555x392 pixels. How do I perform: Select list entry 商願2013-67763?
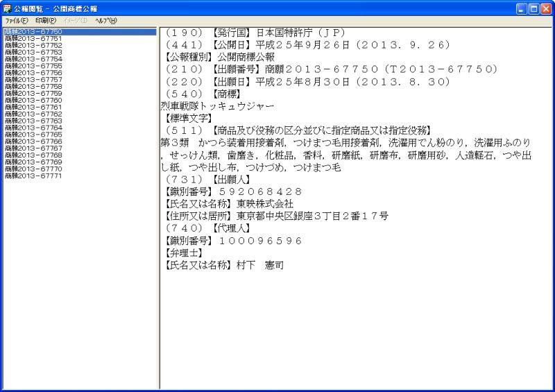click(33, 121)
